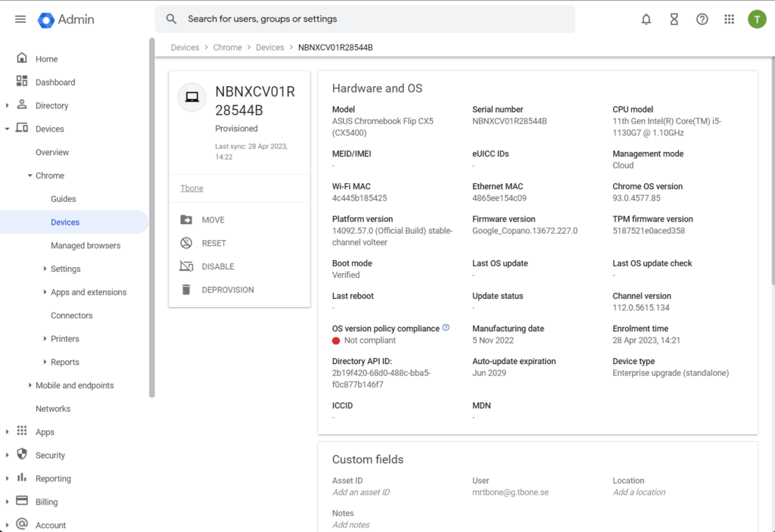Expand the Directory section arrow

pyautogui.click(x=7, y=106)
